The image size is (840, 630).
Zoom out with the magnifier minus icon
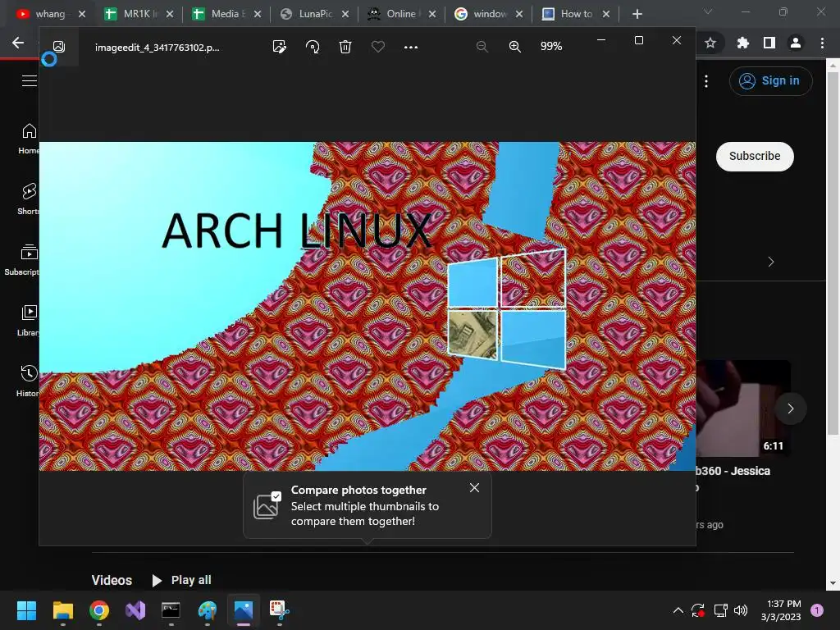[x=482, y=47]
